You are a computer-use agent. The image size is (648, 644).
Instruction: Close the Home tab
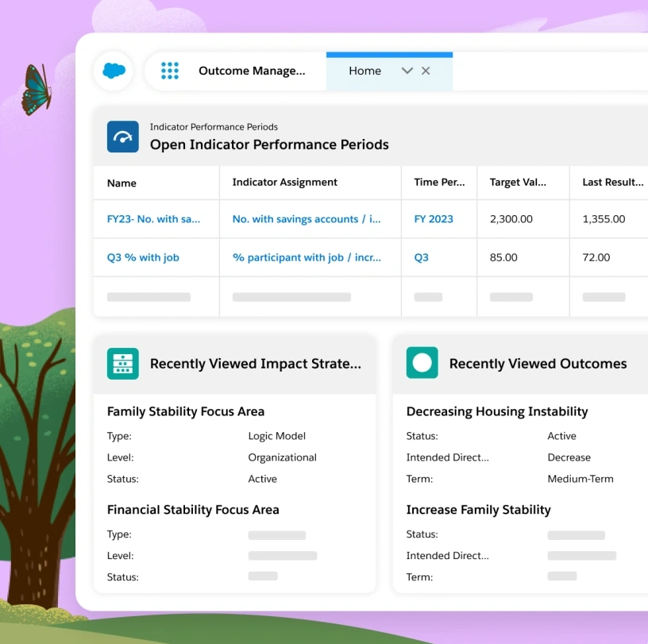tap(426, 71)
